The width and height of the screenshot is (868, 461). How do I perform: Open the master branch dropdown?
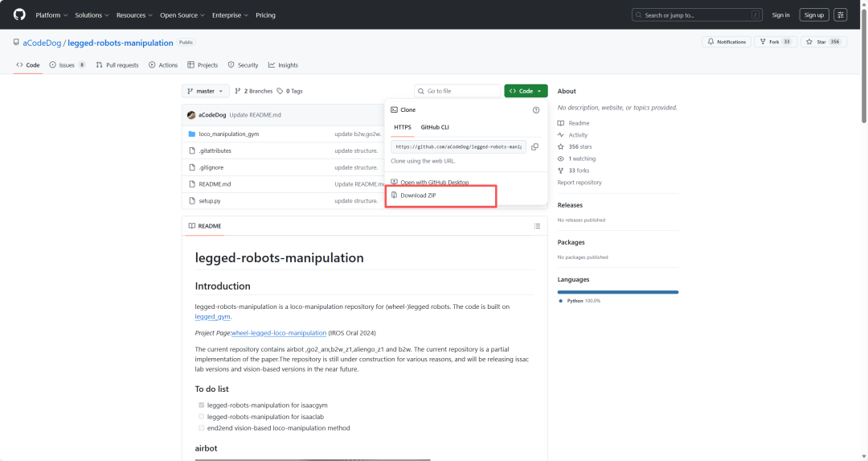tap(205, 91)
